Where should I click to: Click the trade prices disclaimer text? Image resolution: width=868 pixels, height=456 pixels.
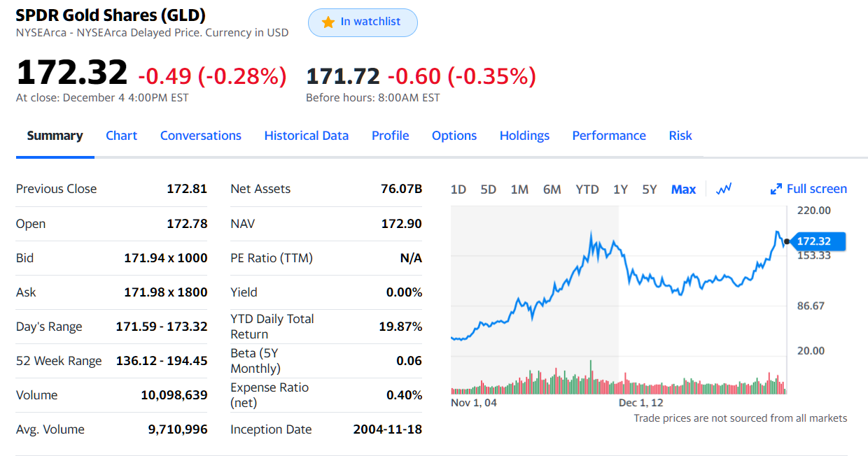pos(741,418)
